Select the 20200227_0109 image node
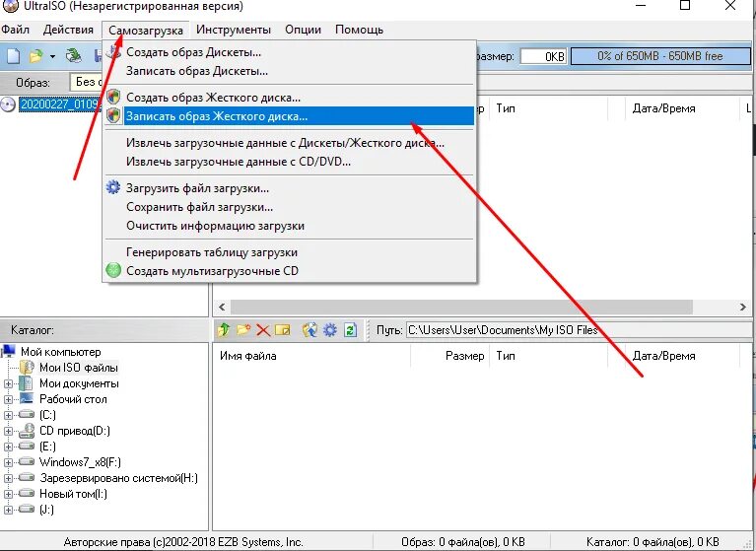756x551 pixels. point(60,104)
